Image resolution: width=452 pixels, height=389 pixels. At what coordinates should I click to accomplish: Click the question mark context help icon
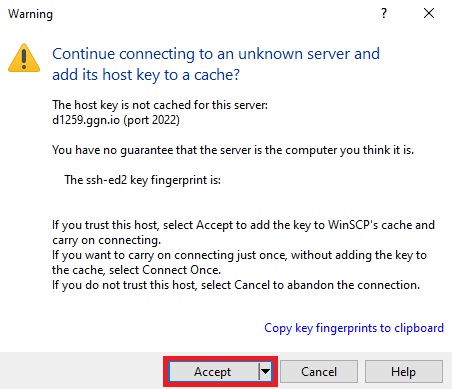384,13
